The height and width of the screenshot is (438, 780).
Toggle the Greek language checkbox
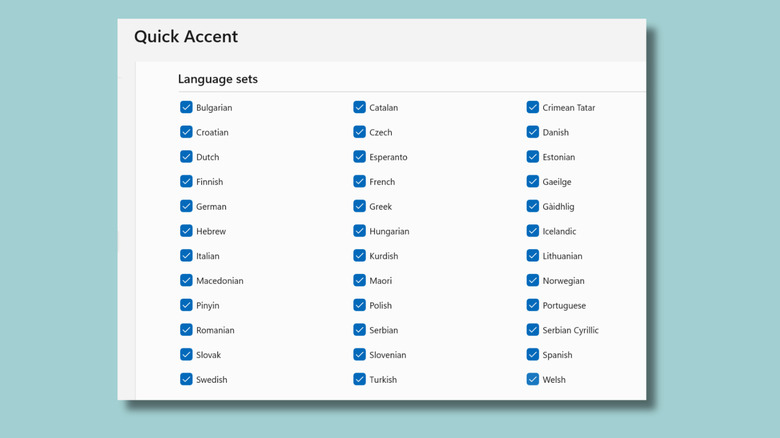click(359, 206)
